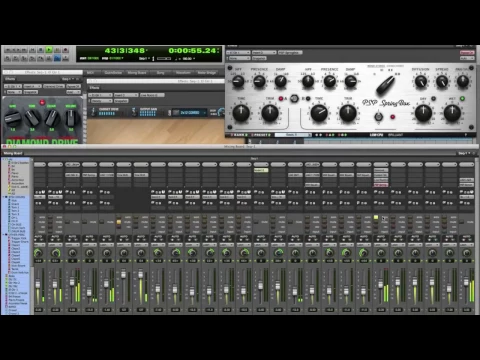Switch to the Mixing Board tab
This screenshot has width=480, height=360.
tap(137, 73)
